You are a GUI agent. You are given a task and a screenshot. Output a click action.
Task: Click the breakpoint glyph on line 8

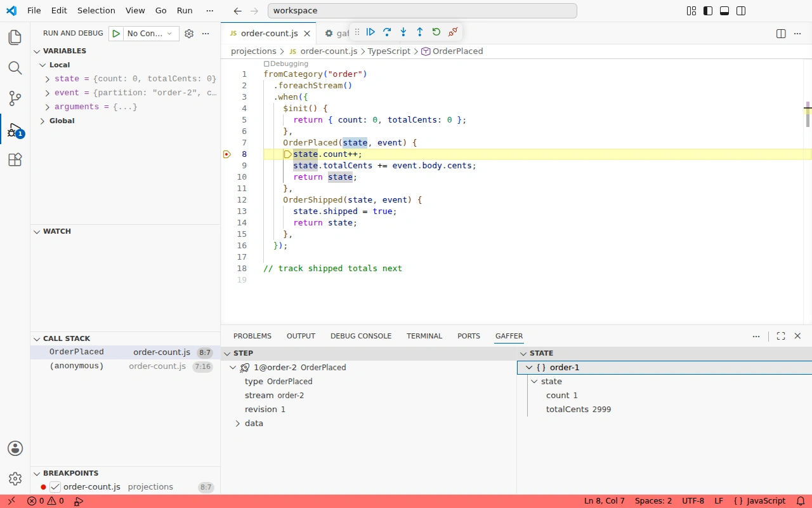[227, 154]
